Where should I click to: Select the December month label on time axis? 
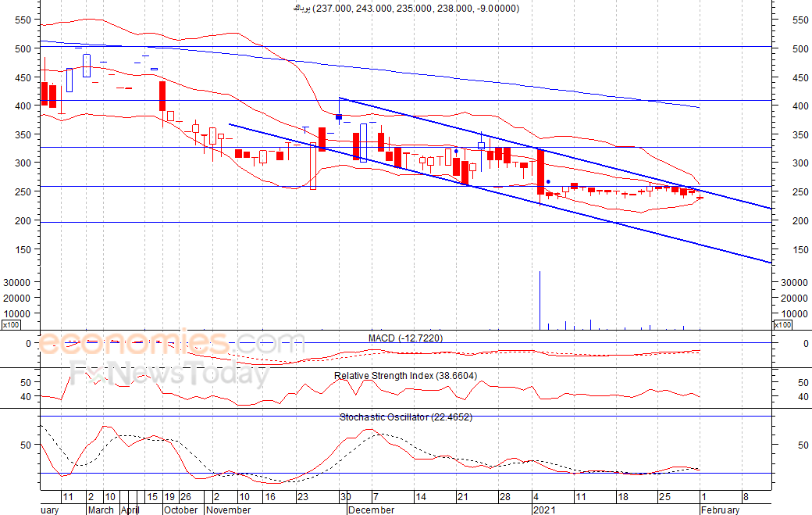372,510
